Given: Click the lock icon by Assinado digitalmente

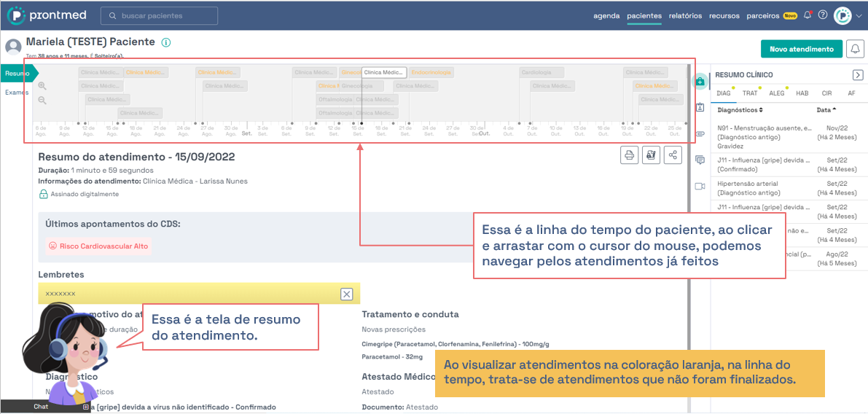Looking at the screenshot, I should click(x=43, y=195).
